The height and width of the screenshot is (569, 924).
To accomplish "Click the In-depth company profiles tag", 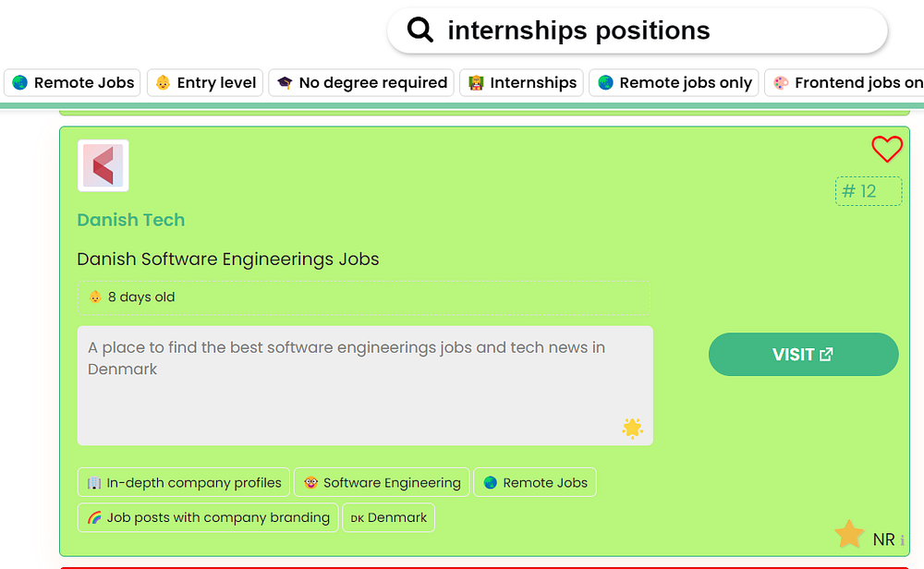I will coord(184,482).
